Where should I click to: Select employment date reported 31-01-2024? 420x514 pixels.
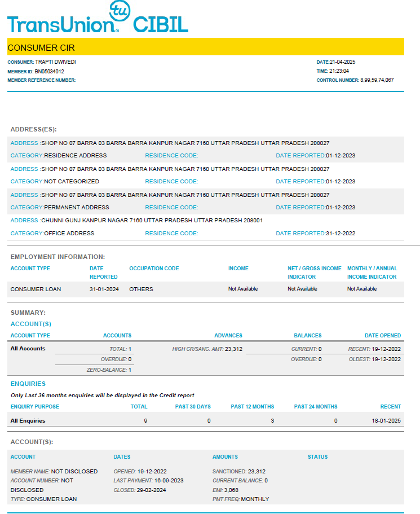[104, 289]
